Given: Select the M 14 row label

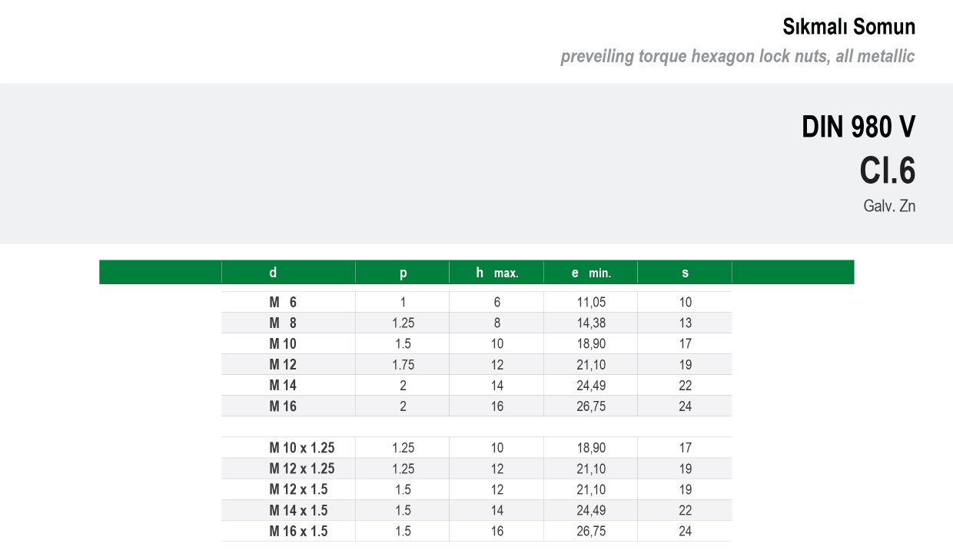Looking at the screenshot, I should (283, 386).
